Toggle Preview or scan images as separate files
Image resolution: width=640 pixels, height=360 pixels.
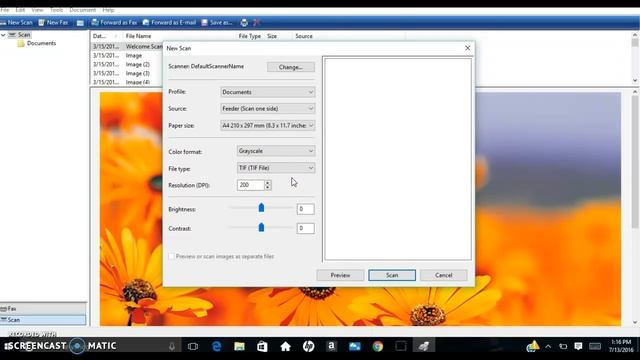click(171, 256)
